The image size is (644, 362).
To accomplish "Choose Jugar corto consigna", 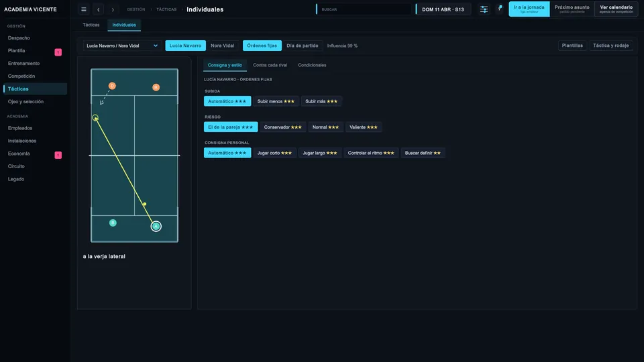I will [275, 153].
